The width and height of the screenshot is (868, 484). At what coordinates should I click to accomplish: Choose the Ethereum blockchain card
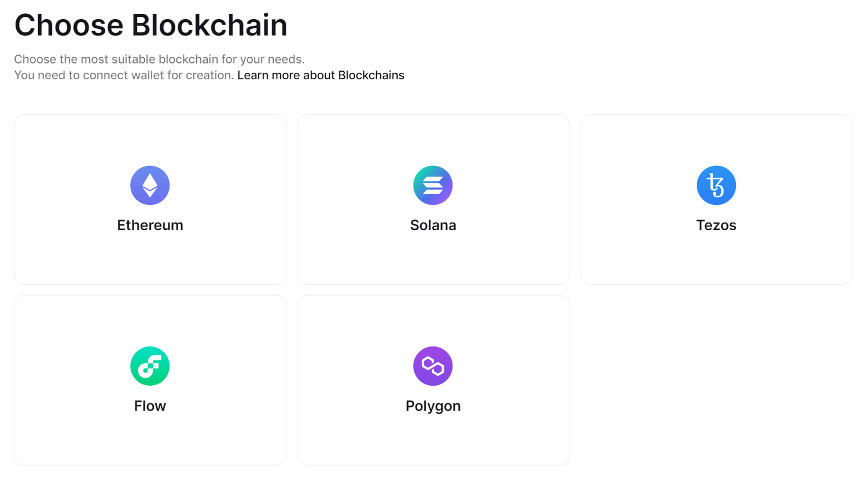point(150,199)
